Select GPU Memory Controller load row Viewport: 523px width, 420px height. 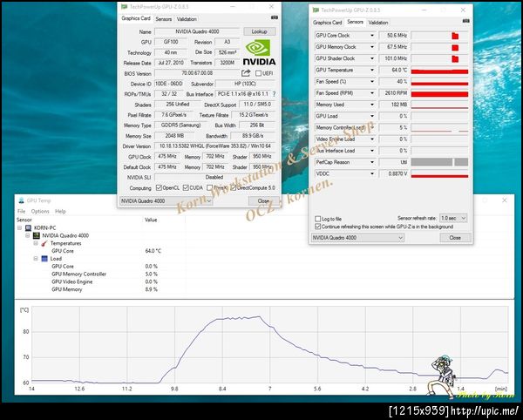(105, 274)
